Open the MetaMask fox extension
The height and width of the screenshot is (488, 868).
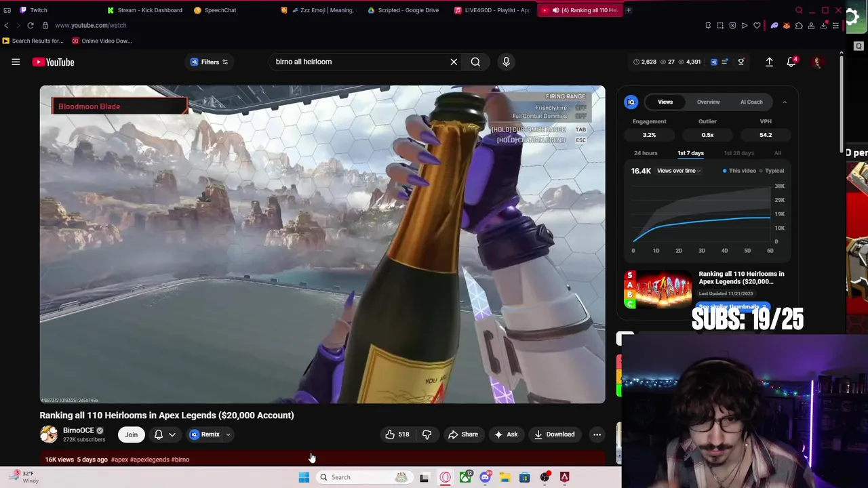point(787,26)
